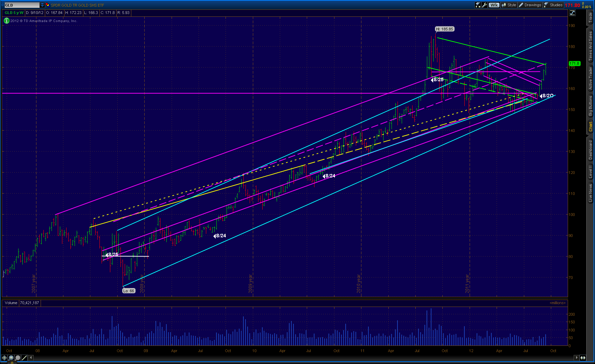Open chart settings wrench icon

pos(485,5)
